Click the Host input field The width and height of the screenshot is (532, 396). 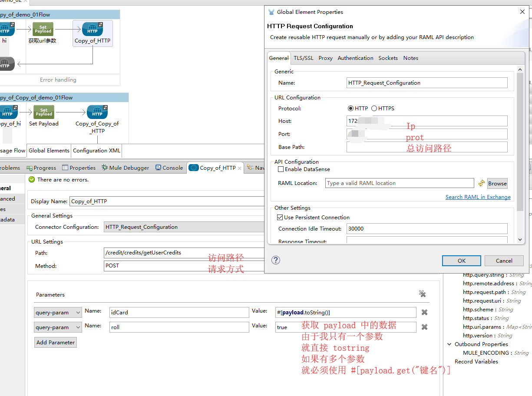coord(427,121)
